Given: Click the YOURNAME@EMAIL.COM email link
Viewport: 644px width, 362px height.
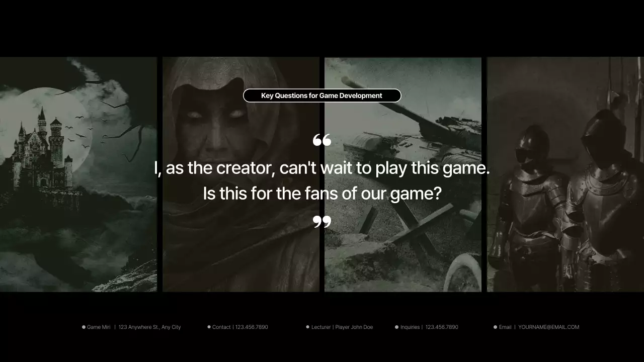Looking at the screenshot, I should (548, 327).
